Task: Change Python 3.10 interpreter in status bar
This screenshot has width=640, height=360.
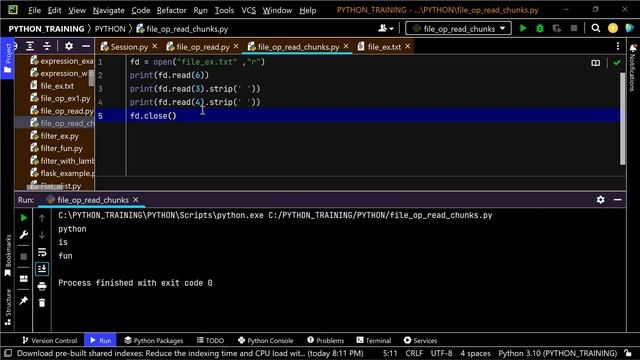Action: pyautogui.click(x=558, y=353)
